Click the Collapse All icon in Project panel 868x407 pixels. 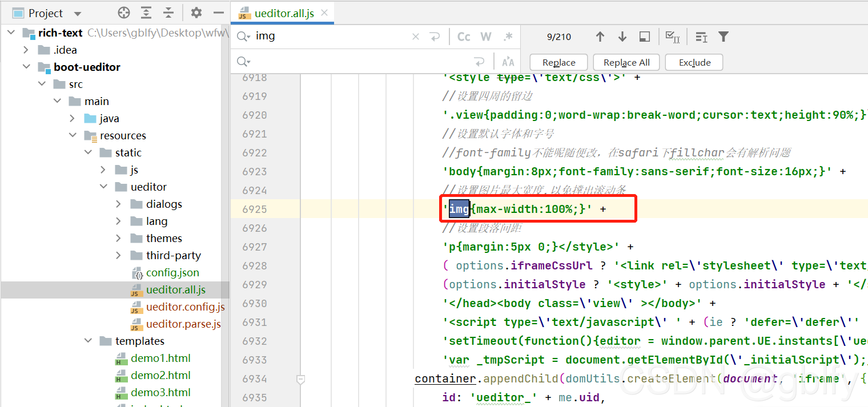(168, 13)
